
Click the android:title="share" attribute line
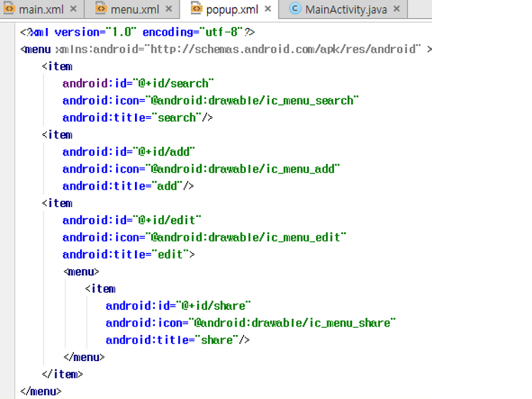coord(177,340)
